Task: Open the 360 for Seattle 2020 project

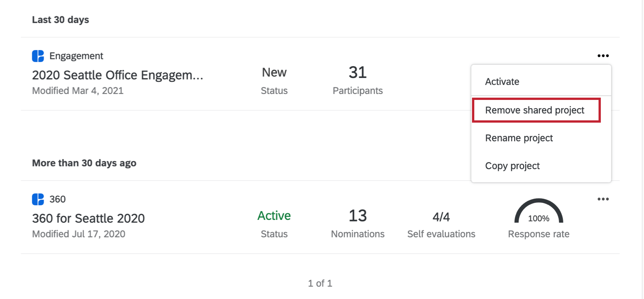Action: tap(88, 218)
